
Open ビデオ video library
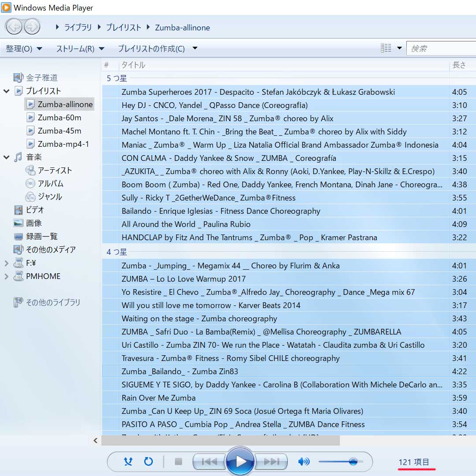(35, 210)
